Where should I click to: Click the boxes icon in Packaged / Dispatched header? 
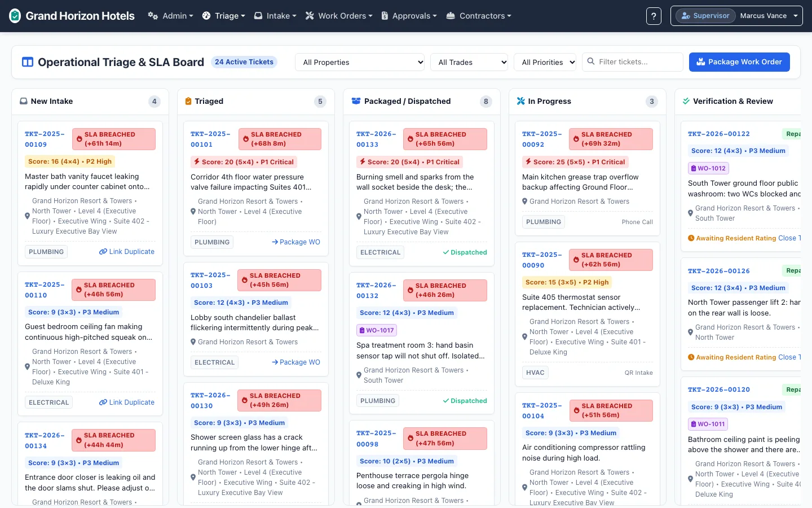(x=356, y=102)
